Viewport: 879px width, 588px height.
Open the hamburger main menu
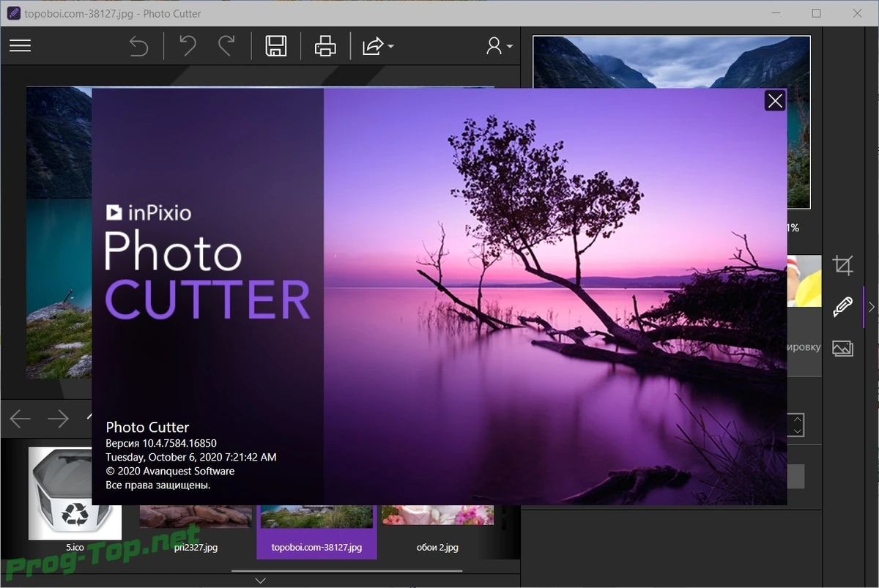point(20,46)
